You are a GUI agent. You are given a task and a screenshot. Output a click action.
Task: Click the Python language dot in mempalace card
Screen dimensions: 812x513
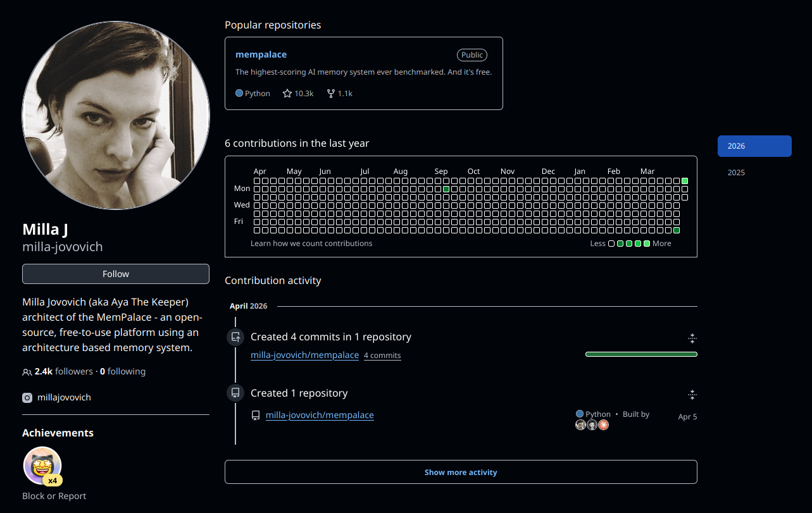point(239,93)
